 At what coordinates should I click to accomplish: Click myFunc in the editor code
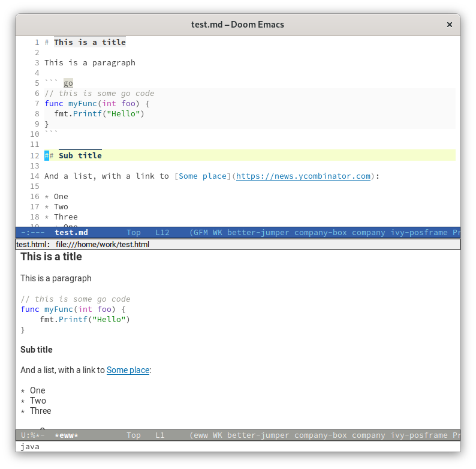pyautogui.click(x=83, y=104)
